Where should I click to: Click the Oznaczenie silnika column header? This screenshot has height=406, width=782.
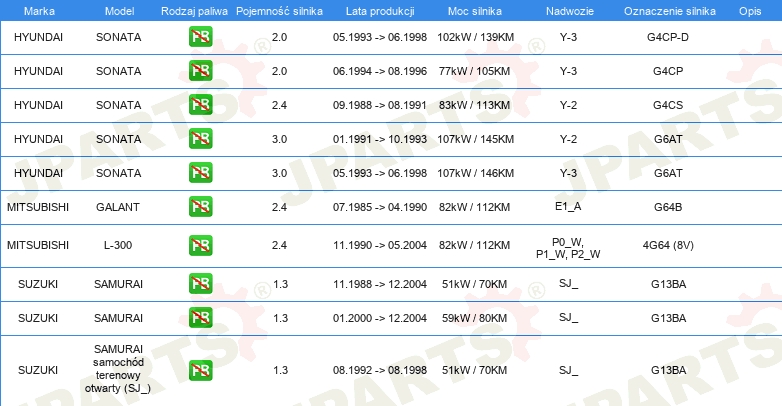click(669, 11)
